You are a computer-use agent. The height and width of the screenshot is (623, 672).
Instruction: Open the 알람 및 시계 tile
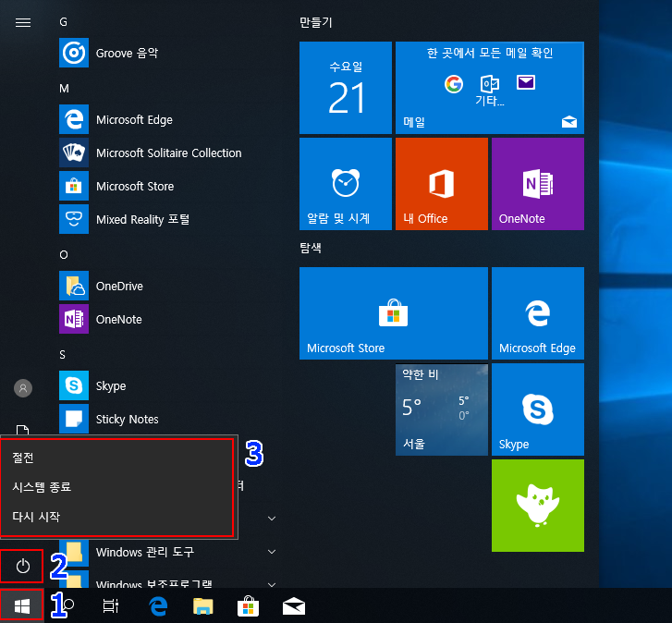(346, 184)
